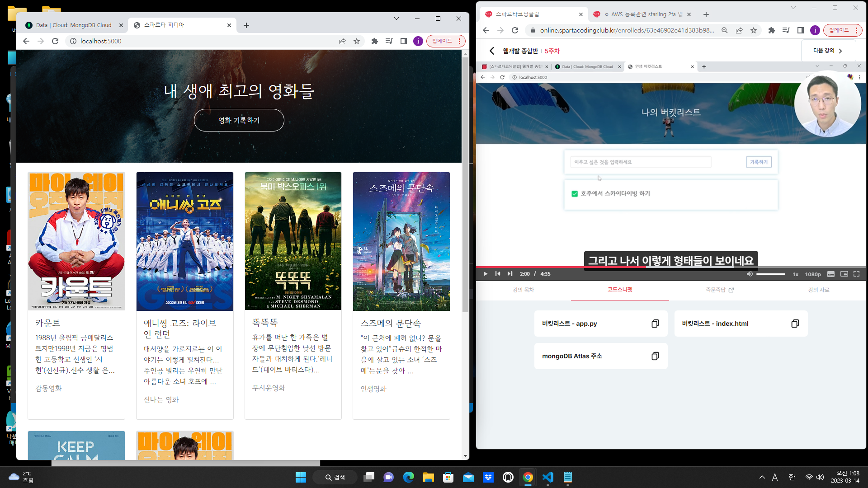Copy the 버킷리스트 - app.py code snippet
This screenshot has width=868, height=488.
click(655, 324)
